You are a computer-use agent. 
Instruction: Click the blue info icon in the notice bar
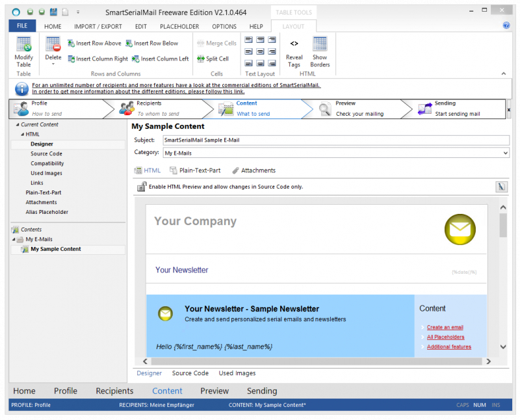[x=21, y=88]
